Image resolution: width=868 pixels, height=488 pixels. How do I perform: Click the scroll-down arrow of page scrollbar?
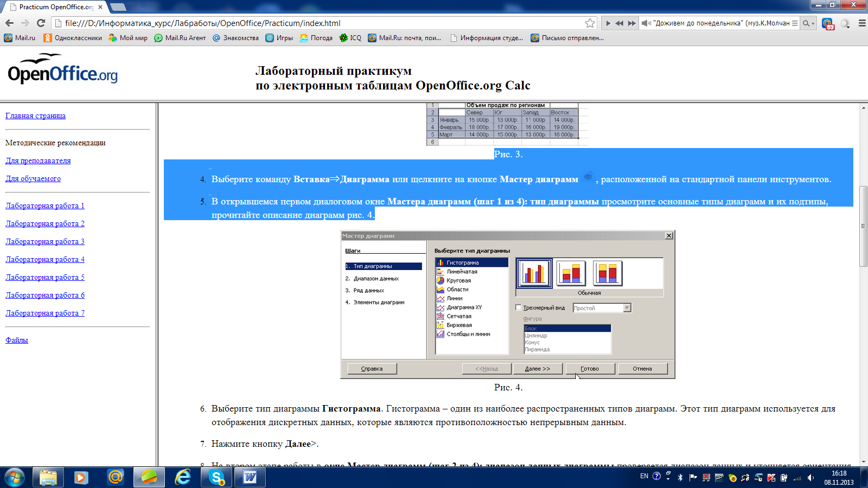pos(863,461)
